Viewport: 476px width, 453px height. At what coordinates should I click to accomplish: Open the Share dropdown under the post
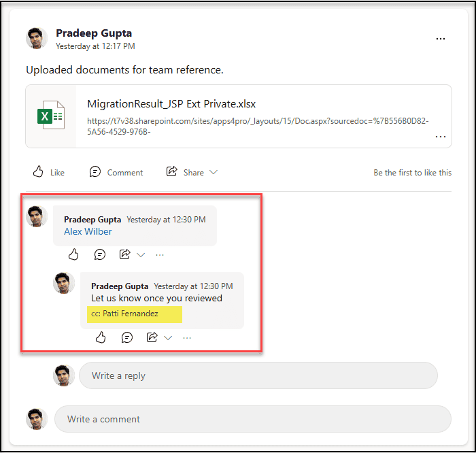click(x=192, y=172)
